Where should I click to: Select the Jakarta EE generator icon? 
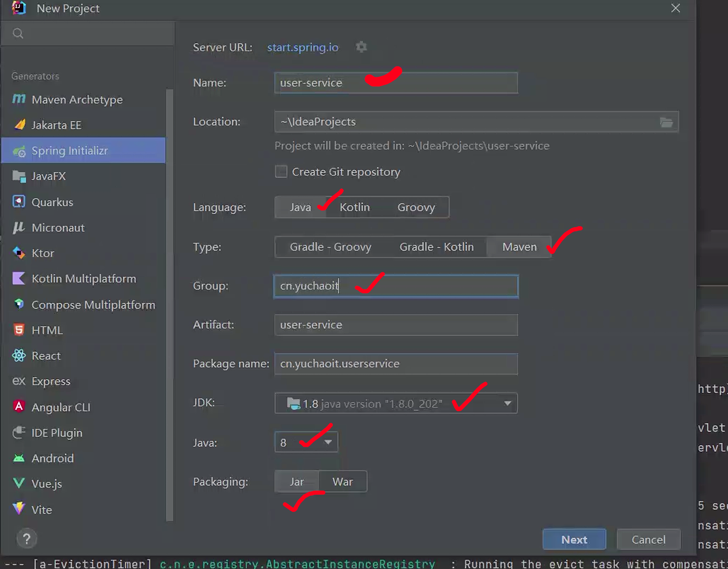[19, 125]
